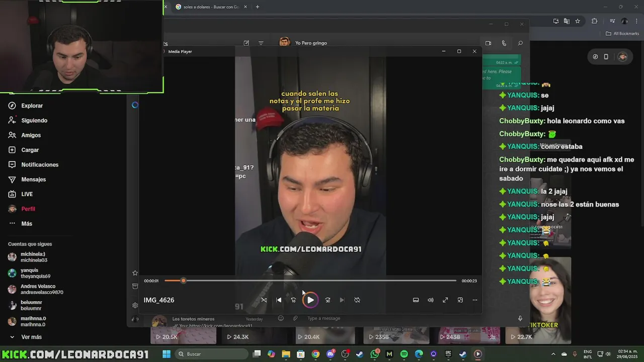
Task: Open andresvelasco9870 followed account
Action: point(42,289)
